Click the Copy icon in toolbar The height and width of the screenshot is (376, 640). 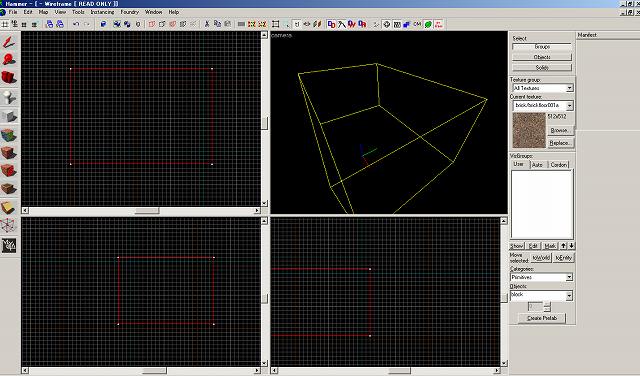[x=217, y=24]
